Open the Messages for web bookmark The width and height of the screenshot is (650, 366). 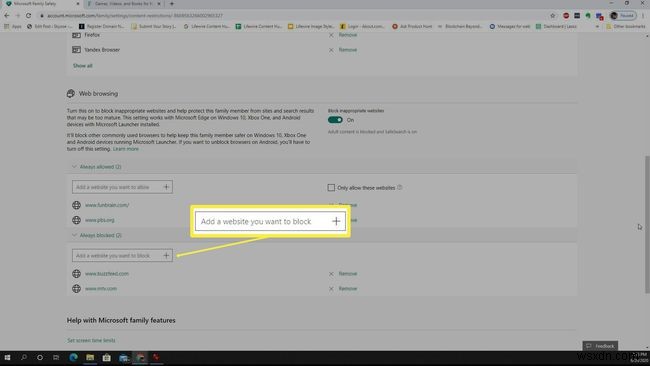point(509,26)
